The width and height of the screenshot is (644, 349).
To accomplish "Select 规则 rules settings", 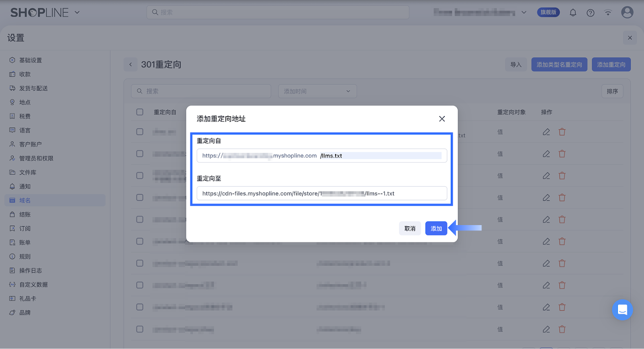I will click(55, 256).
